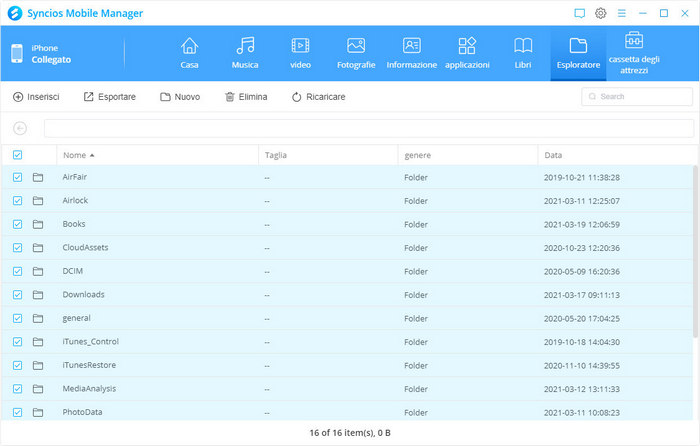Uncheck the CloudAssets folder checkbox
The width and height of the screenshot is (700, 446).
point(17,248)
